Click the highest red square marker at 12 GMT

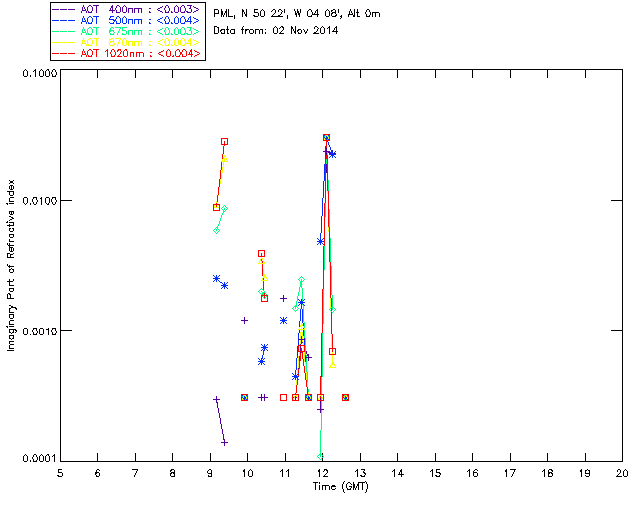click(x=326, y=138)
